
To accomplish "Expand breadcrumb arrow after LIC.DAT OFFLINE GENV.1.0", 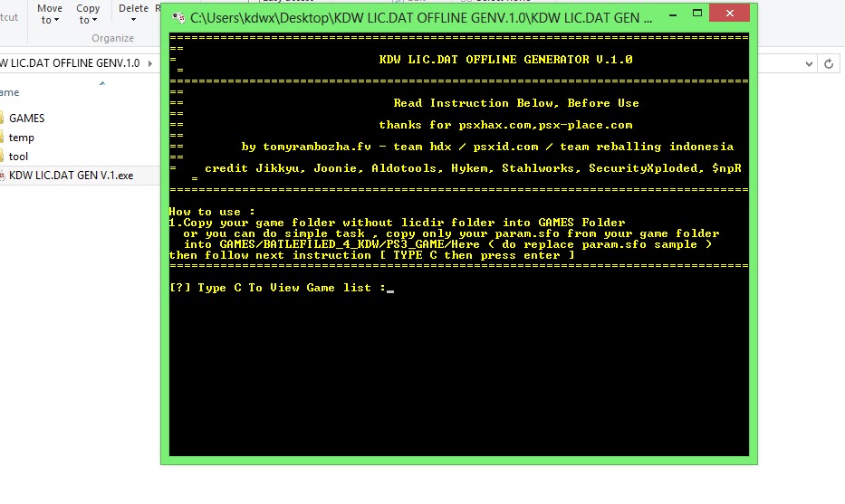I will click(x=149, y=63).
